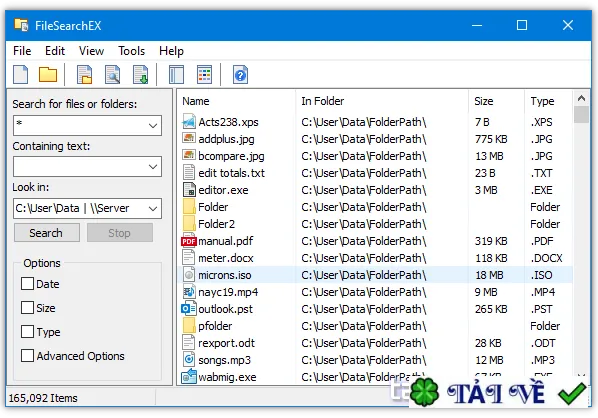Click the wabmig.exe application icon
Image resolution: width=598 pixels, height=418 pixels.
click(x=189, y=376)
